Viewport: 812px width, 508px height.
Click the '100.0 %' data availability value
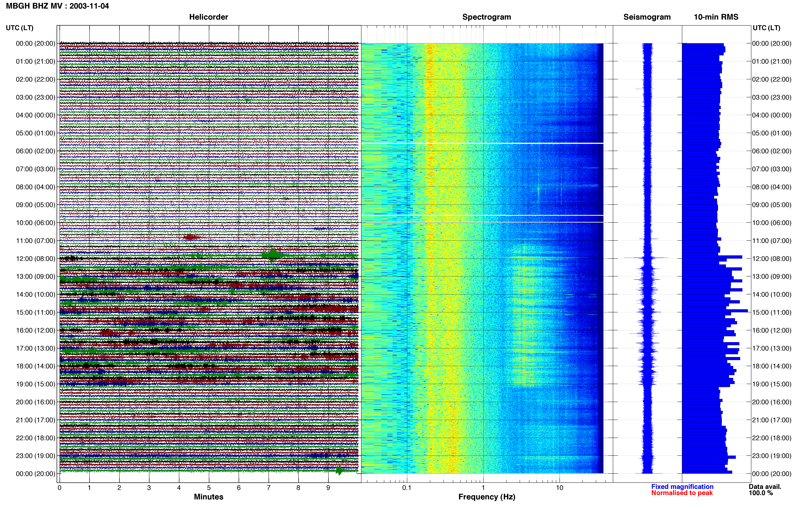click(761, 493)
